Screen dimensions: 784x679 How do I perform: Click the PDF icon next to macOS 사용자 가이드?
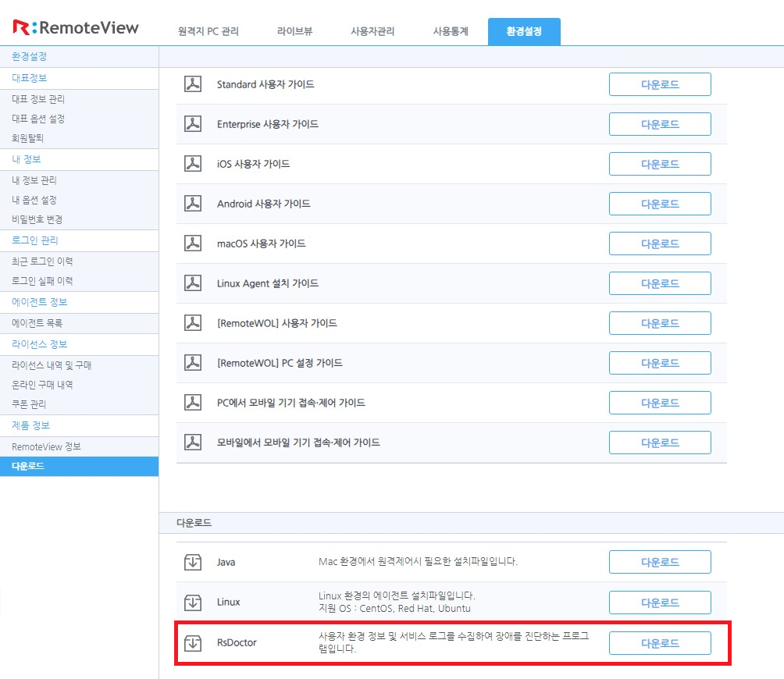point(193,244)
